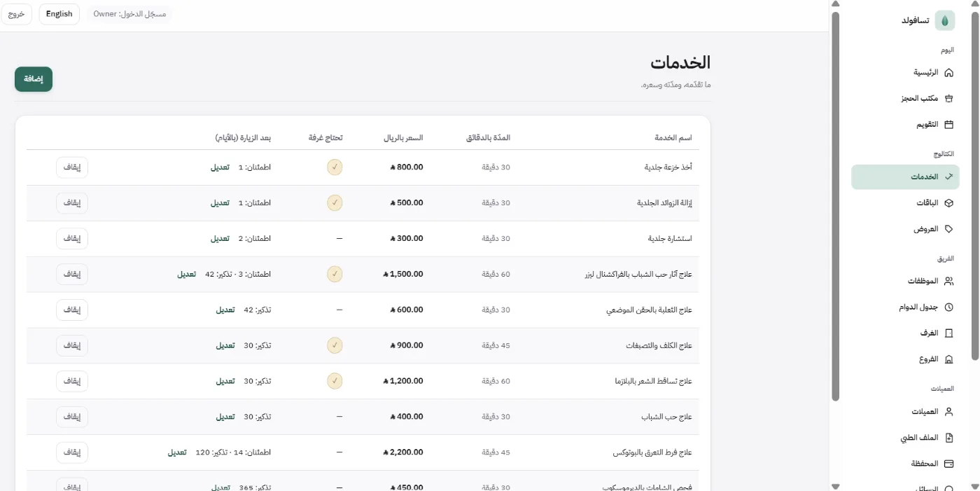The width and height of the screenshot is (980, 491).
Task: Click إيقاف for إزالة الزوائد الجلدية
Action: 72,203
